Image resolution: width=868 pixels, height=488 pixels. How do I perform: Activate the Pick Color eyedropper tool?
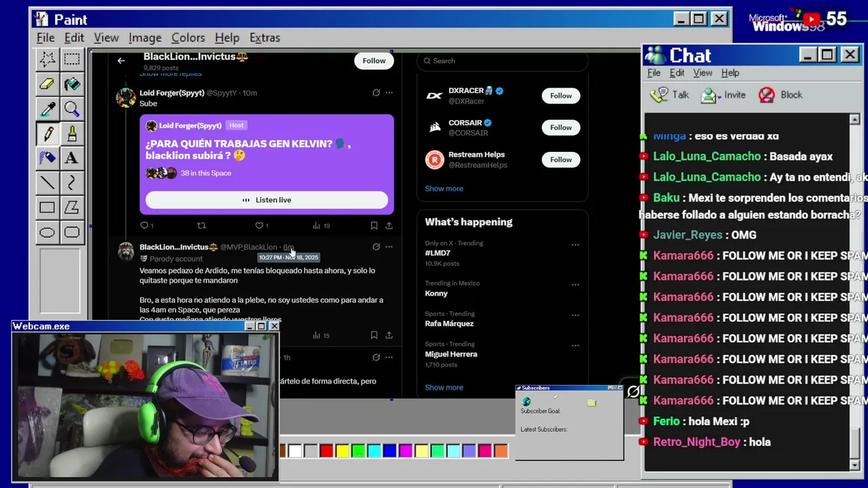pos(47,108)
